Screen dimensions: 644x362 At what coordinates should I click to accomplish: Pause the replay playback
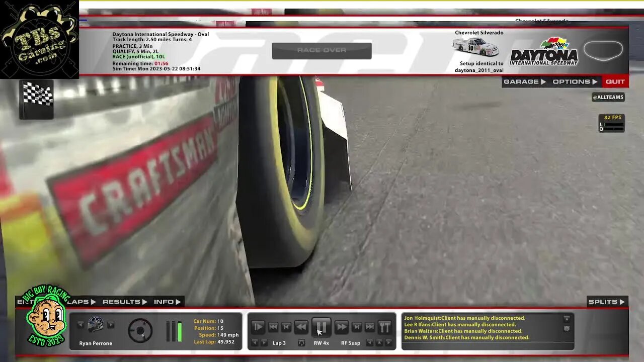pyautogui.click(x=321, y=327)
